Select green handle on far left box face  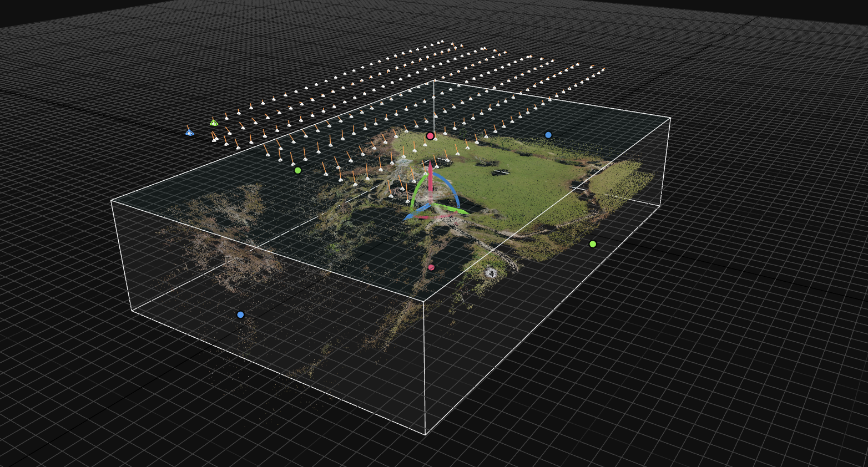click(298, 170)
